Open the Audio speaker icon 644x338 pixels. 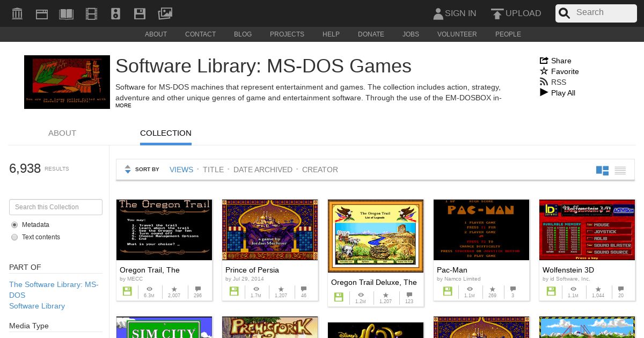click(x=115, y=13)
